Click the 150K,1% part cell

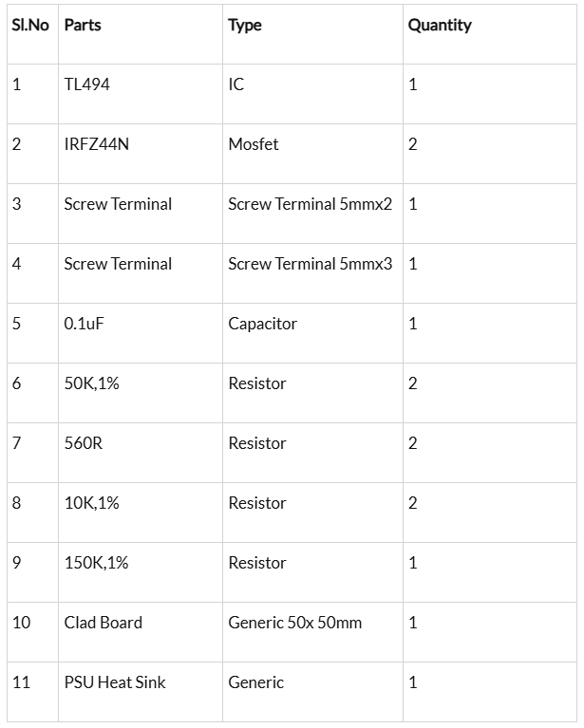click(97, 563)
